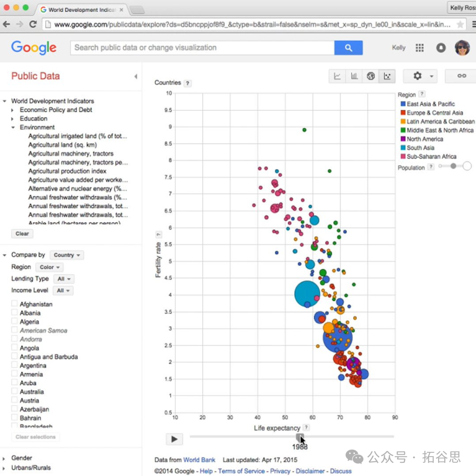
Task: Switch to the bar chart view
Action: coord(354,76)
